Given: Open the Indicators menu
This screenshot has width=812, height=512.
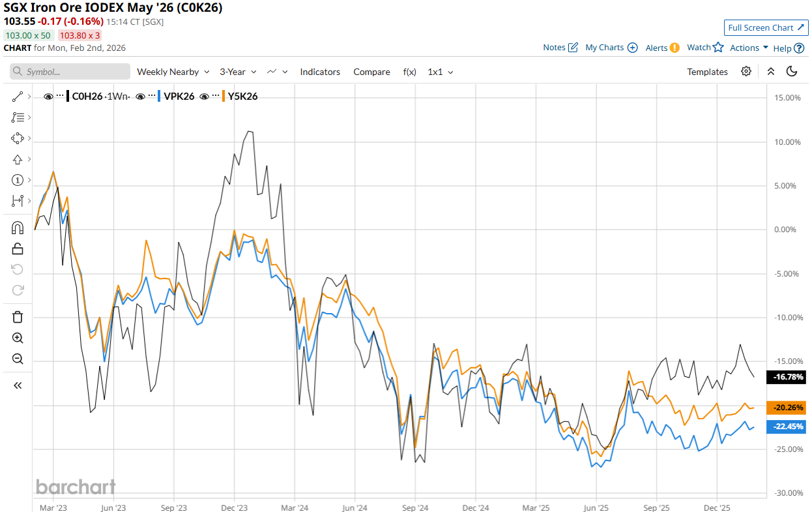Looking at the screenshot, I should [320, 72].
